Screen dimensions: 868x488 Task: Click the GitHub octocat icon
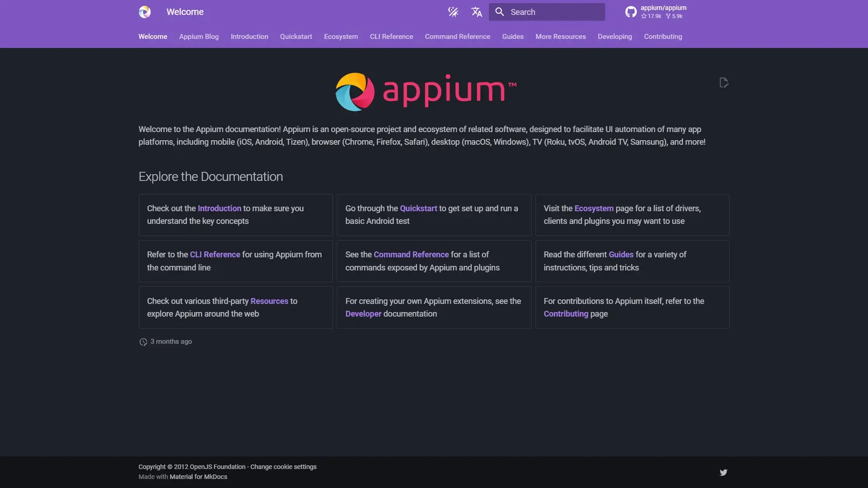[631, 12]
